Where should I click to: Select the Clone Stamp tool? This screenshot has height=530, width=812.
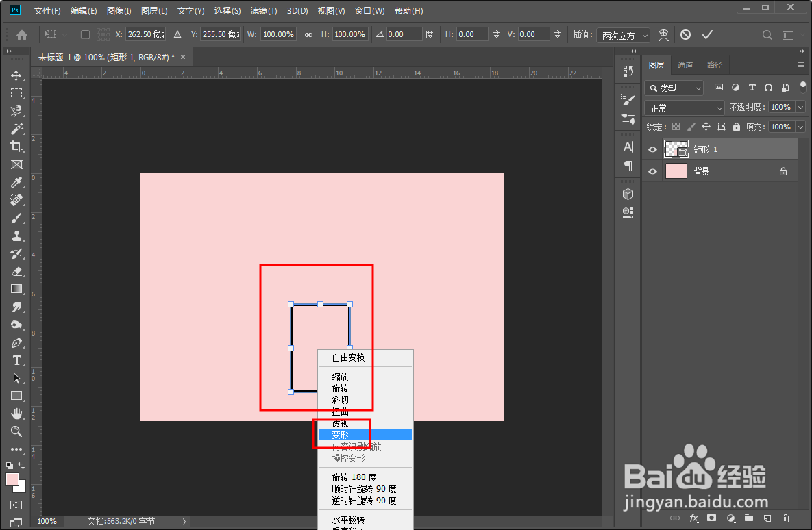(x=16, y=236)
